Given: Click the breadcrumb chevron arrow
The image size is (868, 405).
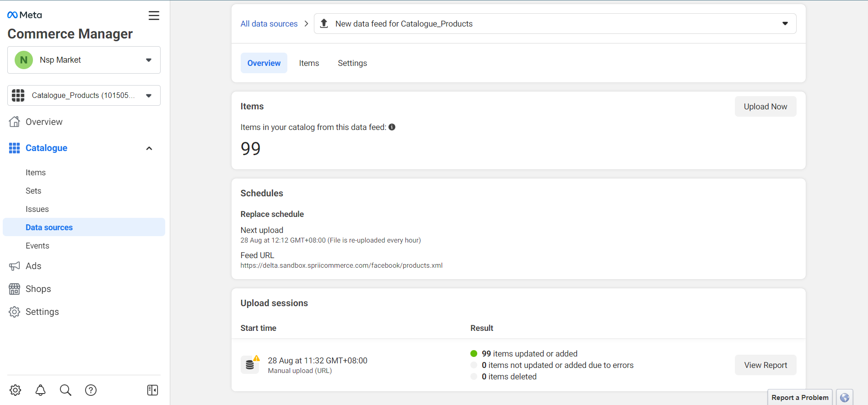Looking at the screenshot, I should [x=306, y=23].
